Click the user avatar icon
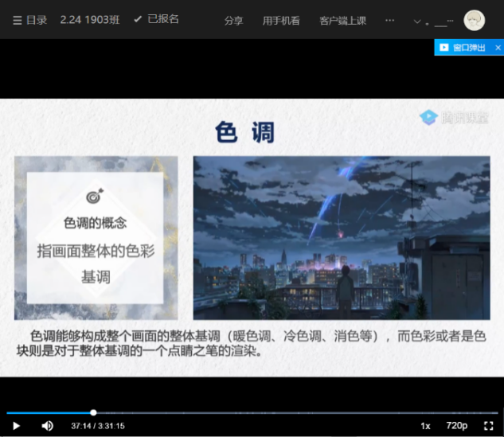The image size is (504, 437). (474, 20)
